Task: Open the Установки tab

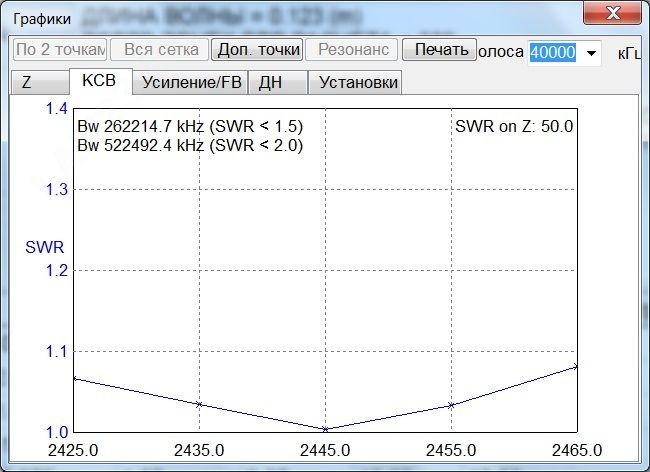Action: tap(355, 82)
